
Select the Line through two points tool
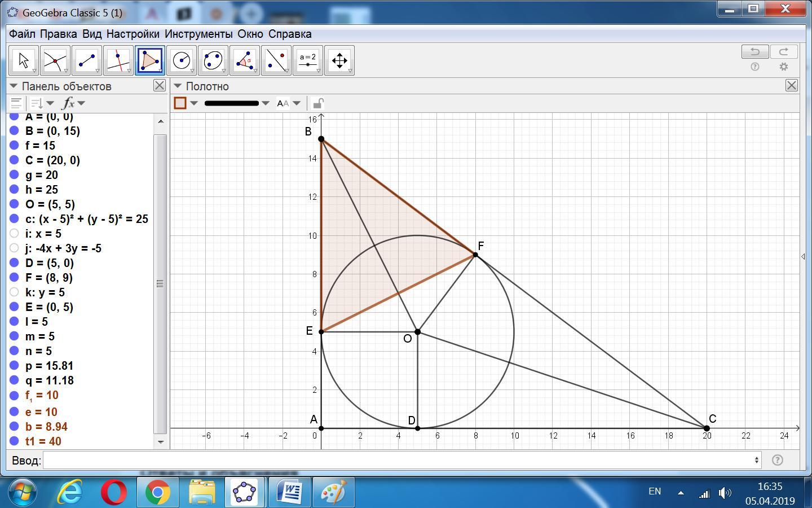87,60
